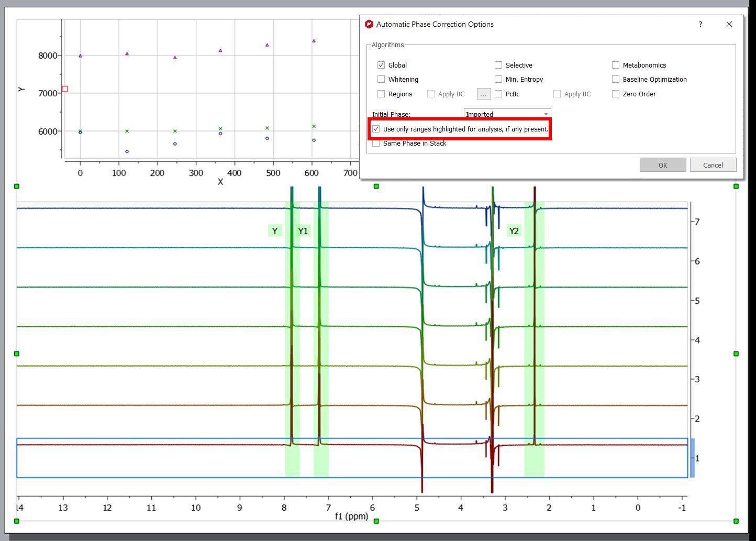Image resolution: width=756 pixels, height=541 pixels.
Task: Toggle the Global algorithm checkbox
Action: (381, 65)
